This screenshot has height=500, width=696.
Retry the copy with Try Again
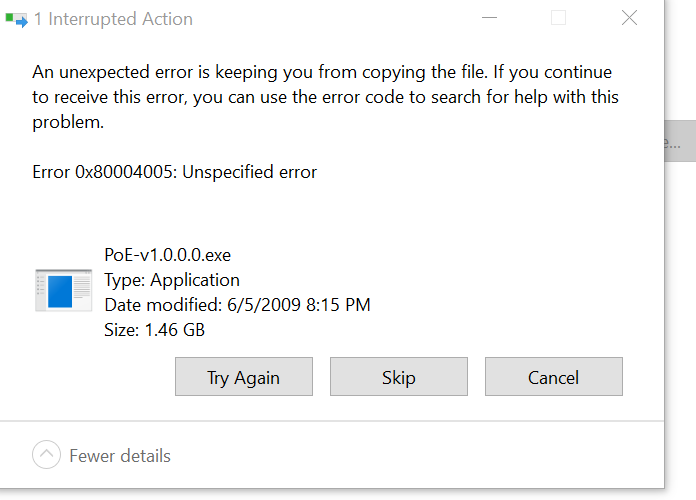(x=244, y=377)
